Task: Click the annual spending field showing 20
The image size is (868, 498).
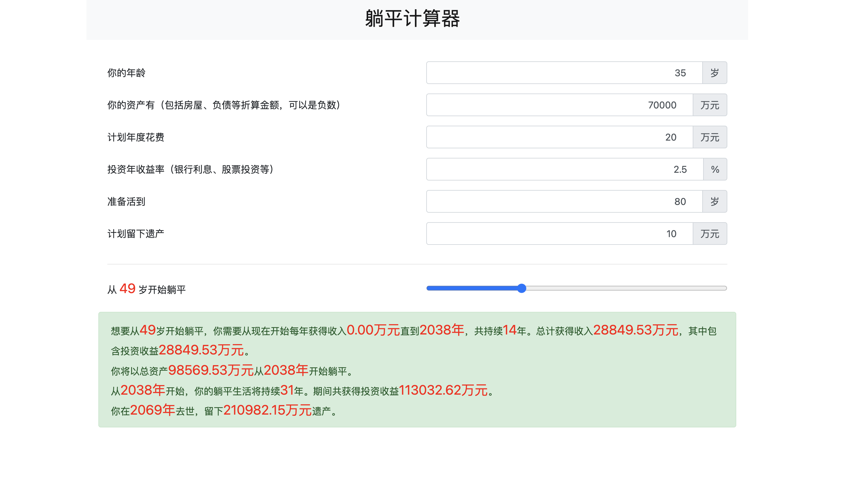Action: (559, 137)
